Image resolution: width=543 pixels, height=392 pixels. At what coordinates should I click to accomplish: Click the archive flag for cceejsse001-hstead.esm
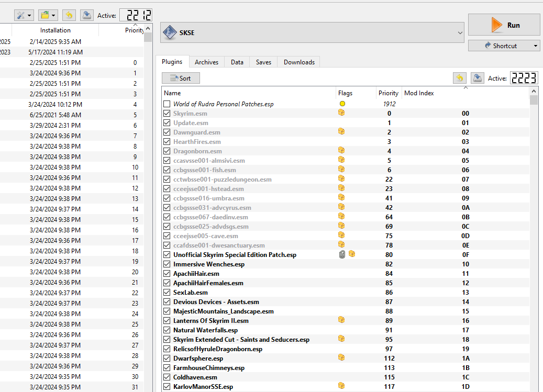(341, 188)
